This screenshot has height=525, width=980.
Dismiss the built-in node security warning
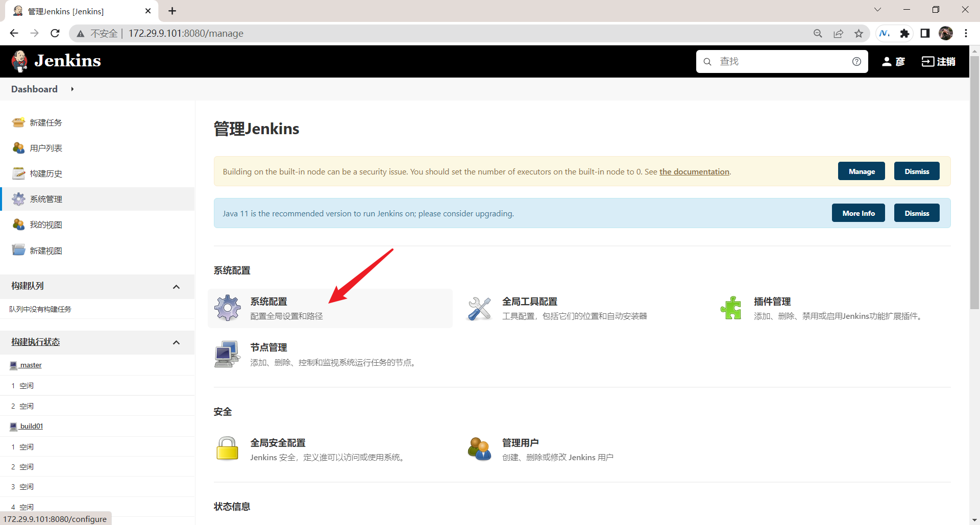coord(917,171)
